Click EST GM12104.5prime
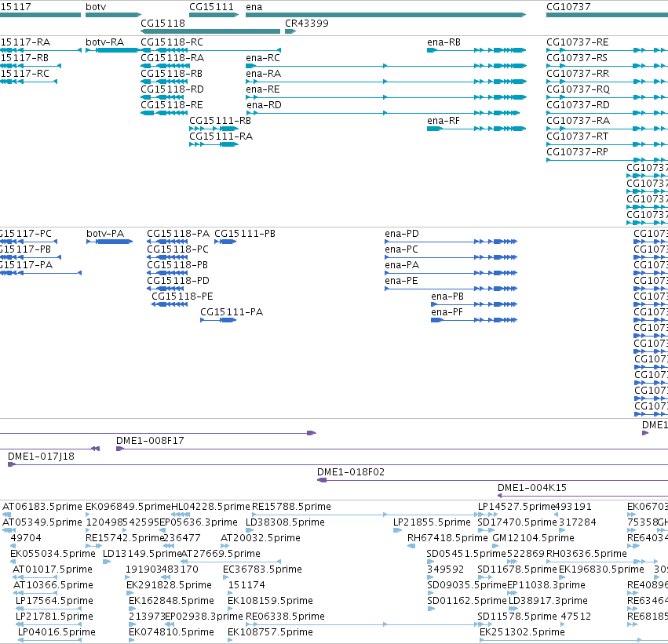Image resolution: width=668 pixels, height=644 pixels. click(x=533, y=538)
